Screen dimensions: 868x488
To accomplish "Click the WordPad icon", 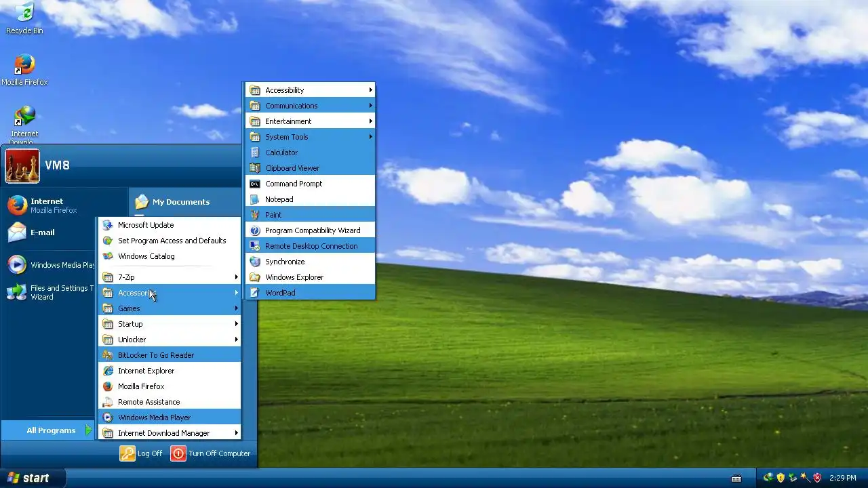I will [x=255, y=293].
